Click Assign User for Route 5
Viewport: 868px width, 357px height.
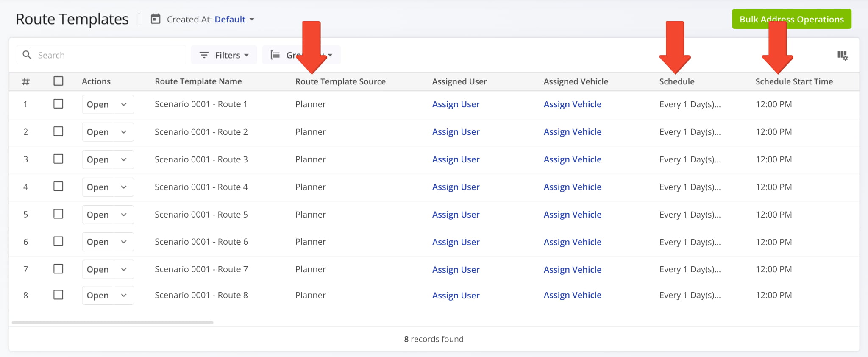456,215
